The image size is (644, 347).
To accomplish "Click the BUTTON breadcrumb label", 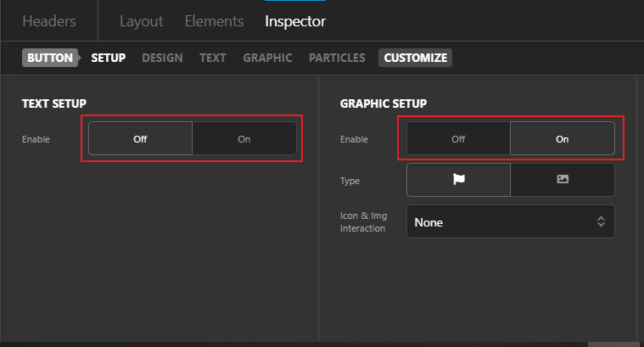I will click(50, 58).
